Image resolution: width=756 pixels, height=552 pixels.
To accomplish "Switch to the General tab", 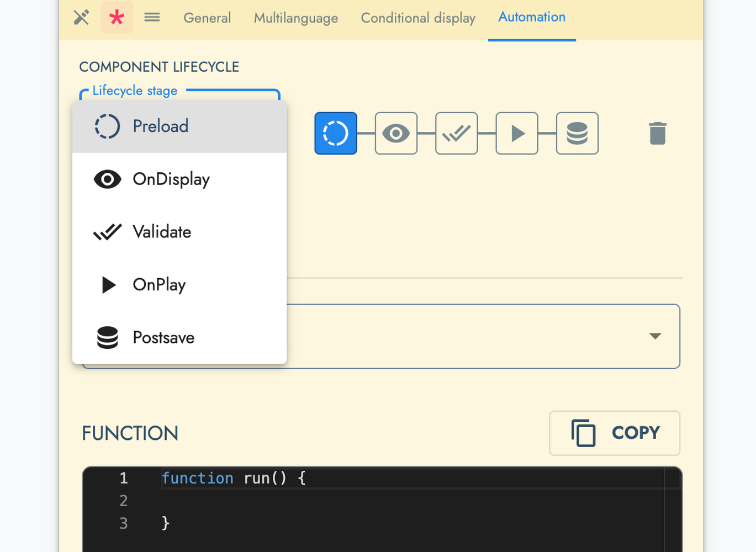I will tap(207, 18).
